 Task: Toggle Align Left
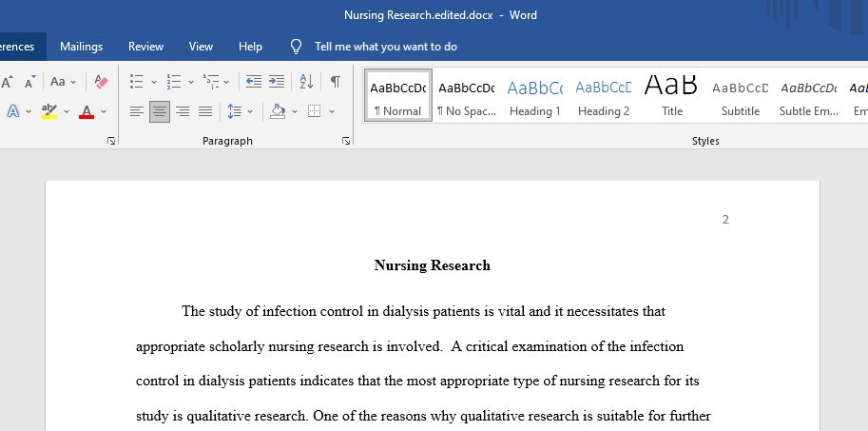pos(137,111)
